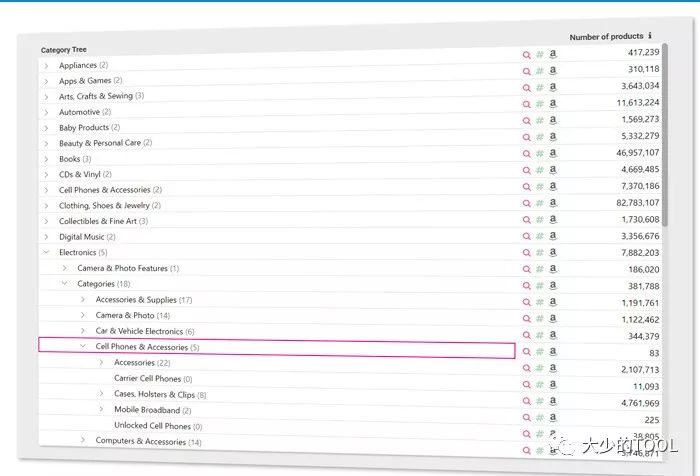Select Unlocked Cell Phones (0) item
The image size is (700, 476).
click(x=158, y=426)
